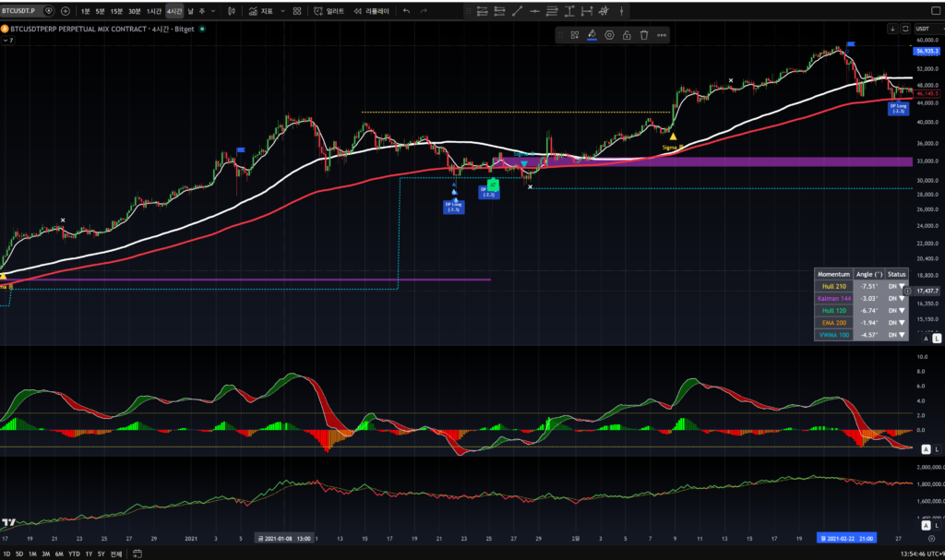Click the lock icon in drawing toolbar
Viewport: 945px width, 560px height.
(627, 35)
